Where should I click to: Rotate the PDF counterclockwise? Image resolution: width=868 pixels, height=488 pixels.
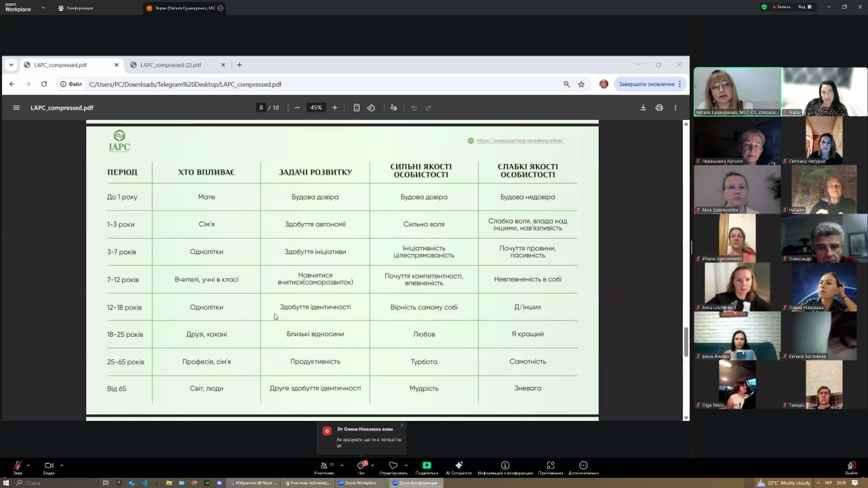tap(371, 108)
